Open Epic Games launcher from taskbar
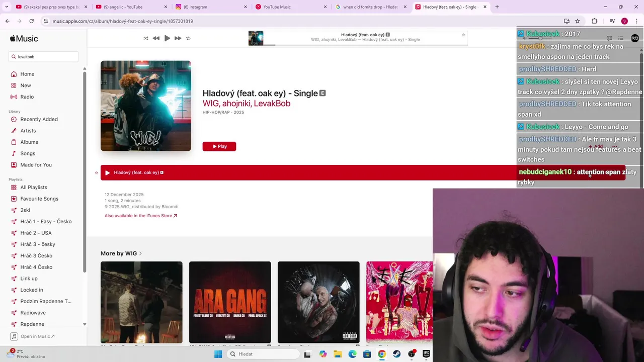The image size is (644, 362). click(426, 354)
